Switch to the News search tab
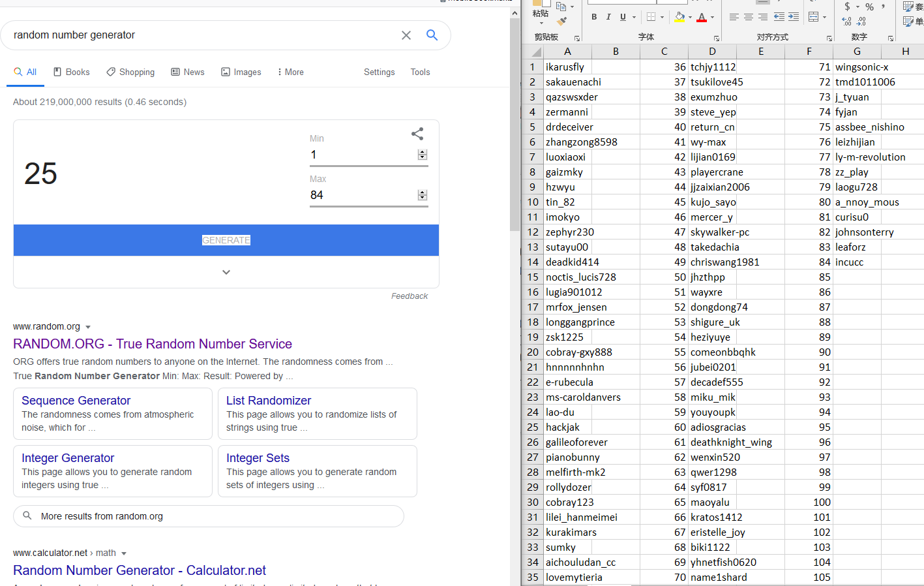The height and width of the screenshot is (586, 924). pos(188,72)
